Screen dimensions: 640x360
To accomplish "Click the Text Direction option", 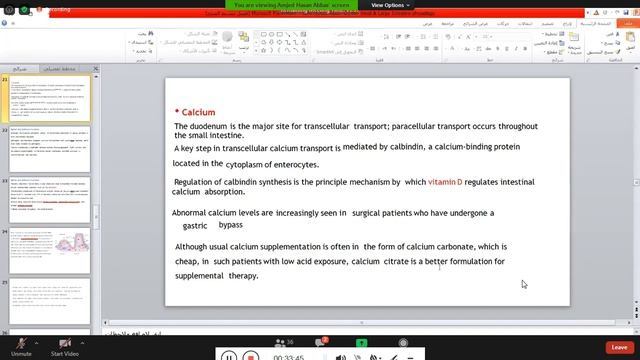I will pyautogui.click(x=348, y=34).
